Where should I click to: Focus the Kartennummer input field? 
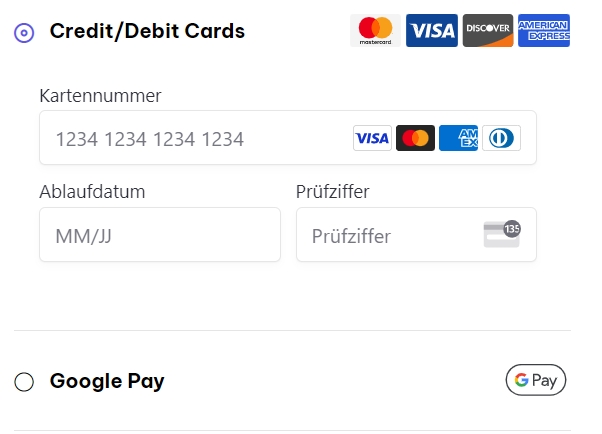click(x=288, y=138)
